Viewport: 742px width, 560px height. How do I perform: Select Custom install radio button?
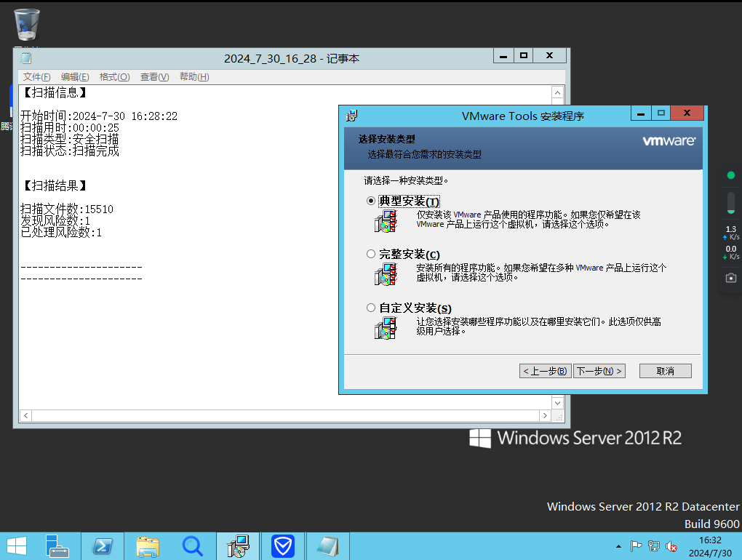pyautogui.click(x=371, y=308)
